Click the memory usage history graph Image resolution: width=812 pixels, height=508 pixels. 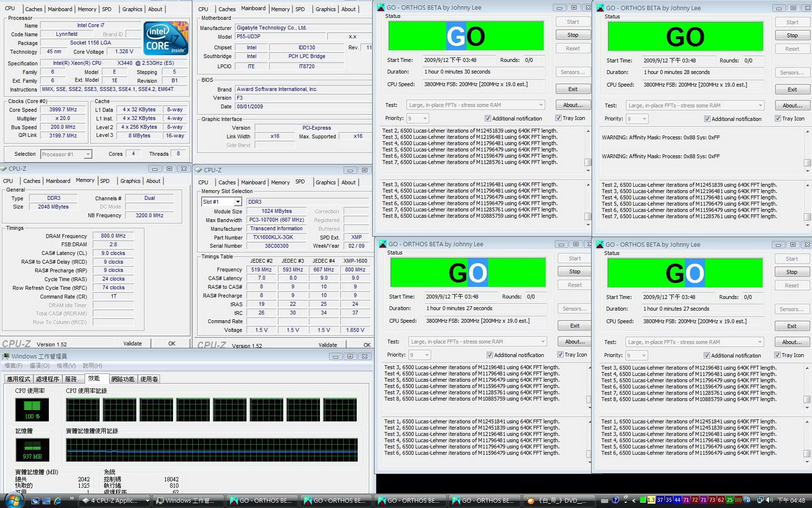[x=212, y=449]
